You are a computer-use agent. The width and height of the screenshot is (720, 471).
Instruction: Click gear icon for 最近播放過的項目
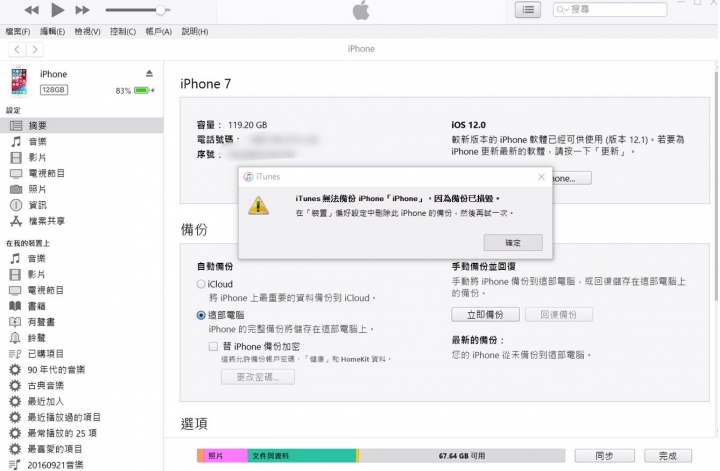tap(15, 417)
